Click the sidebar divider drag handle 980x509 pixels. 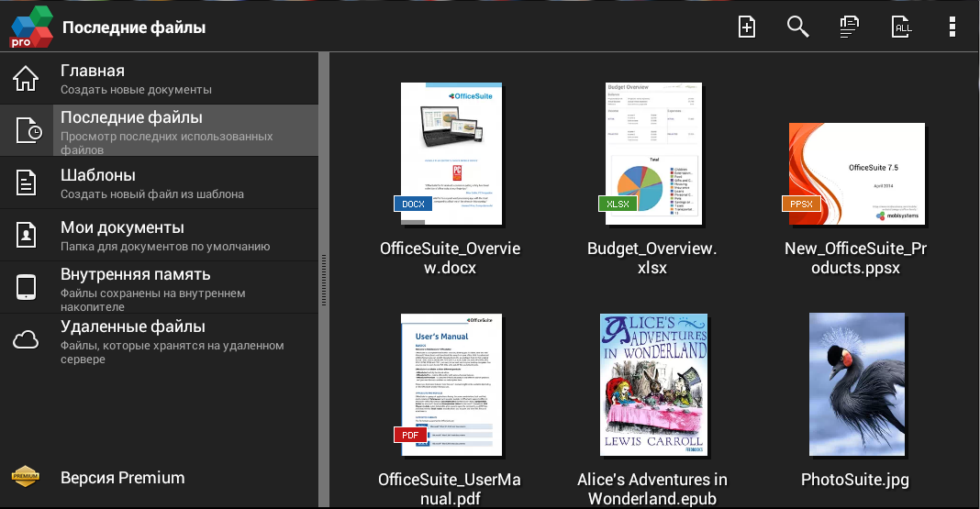pos(323,273)
